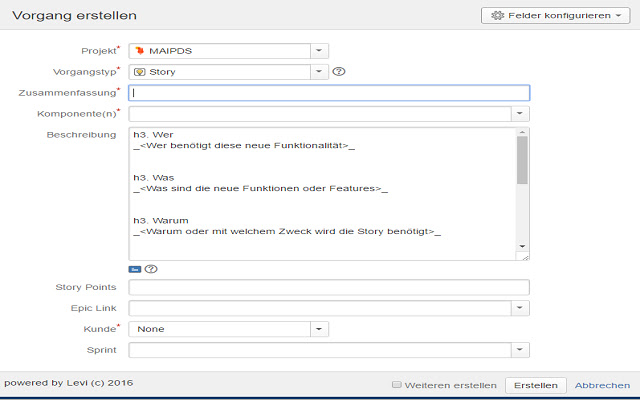Click the Vorgangstyp label
The image size is (640, 400).
coord(84,72)
